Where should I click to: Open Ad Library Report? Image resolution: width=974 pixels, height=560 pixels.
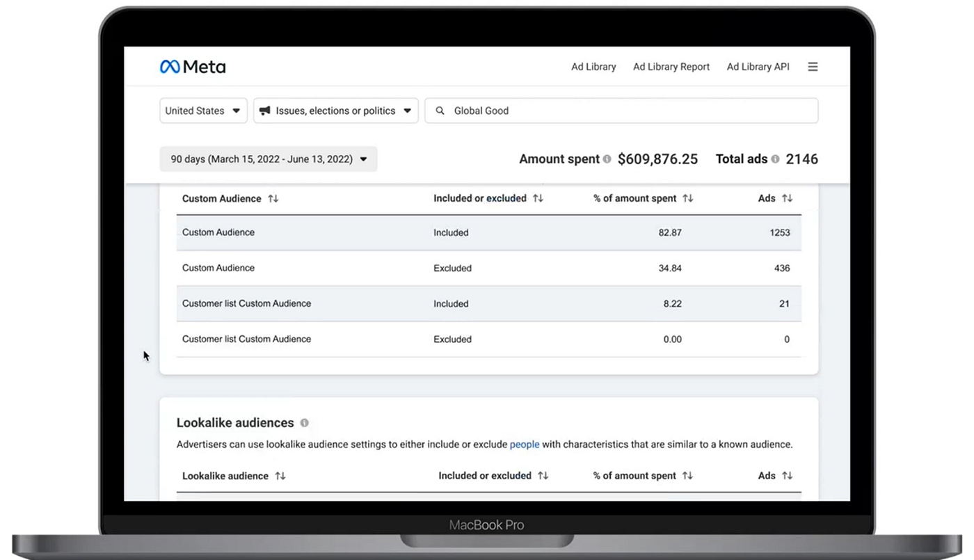[x=671, y=67]
